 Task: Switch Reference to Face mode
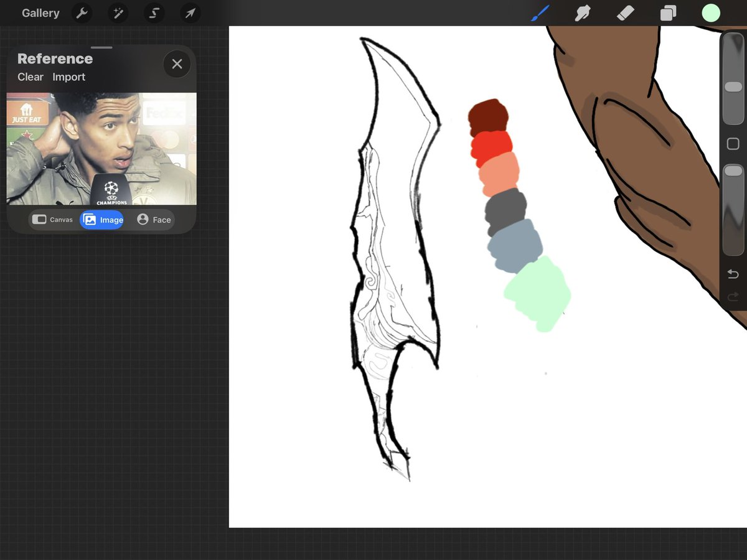pos(154,220)
